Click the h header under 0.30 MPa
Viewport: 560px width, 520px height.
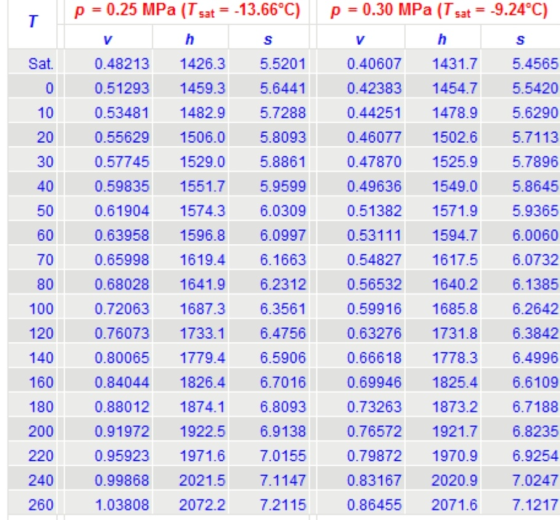pos(442,39)
